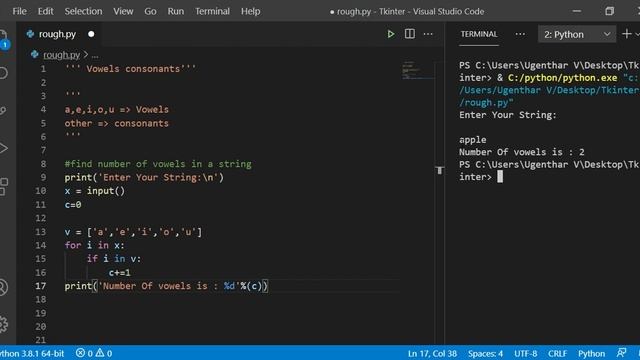Change language mode Python in status bar

[x=591, y=353]
